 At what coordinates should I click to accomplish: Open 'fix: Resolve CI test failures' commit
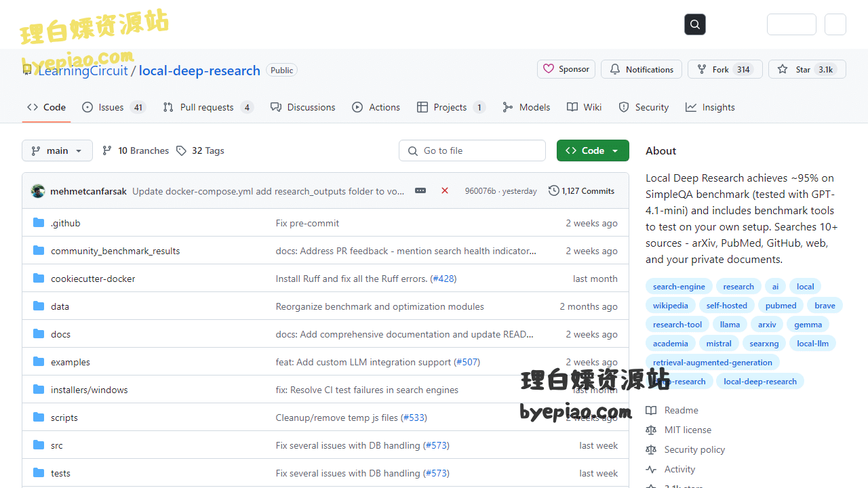(367, 390)
